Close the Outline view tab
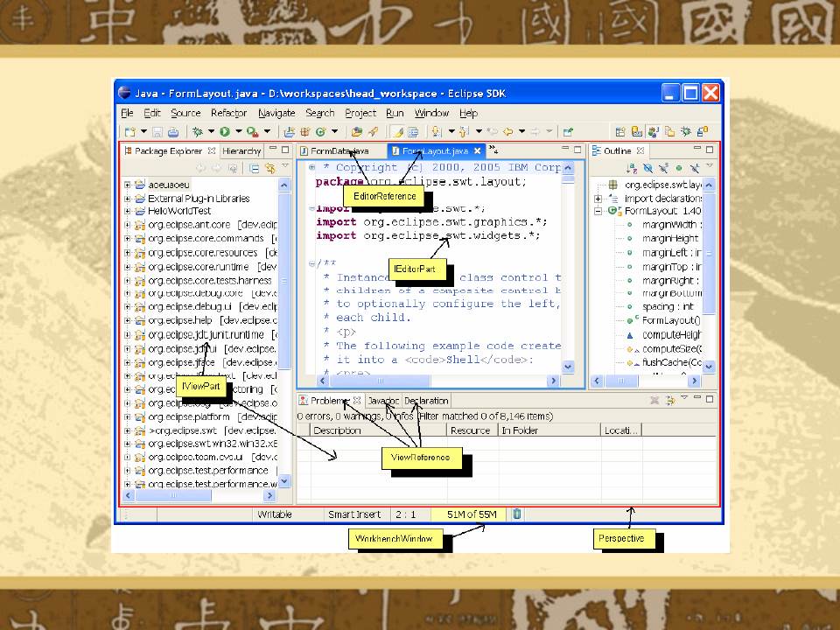840x630 pixels. tap(640, 151)
